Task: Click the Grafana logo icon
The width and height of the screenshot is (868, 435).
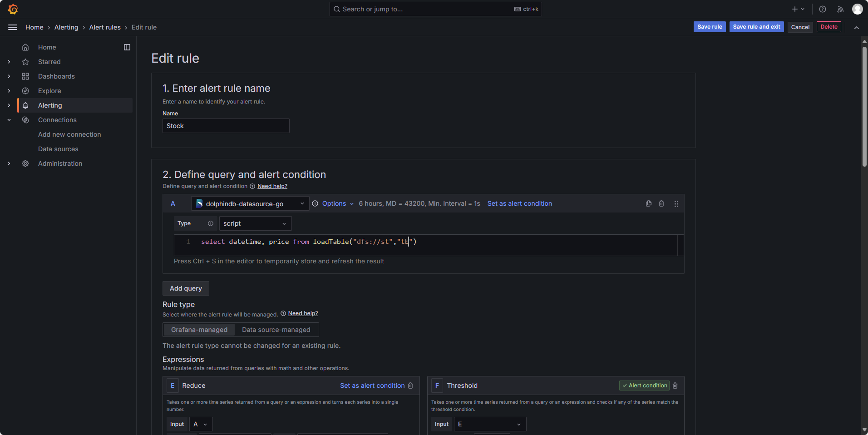Action: (x=13, y=9)
